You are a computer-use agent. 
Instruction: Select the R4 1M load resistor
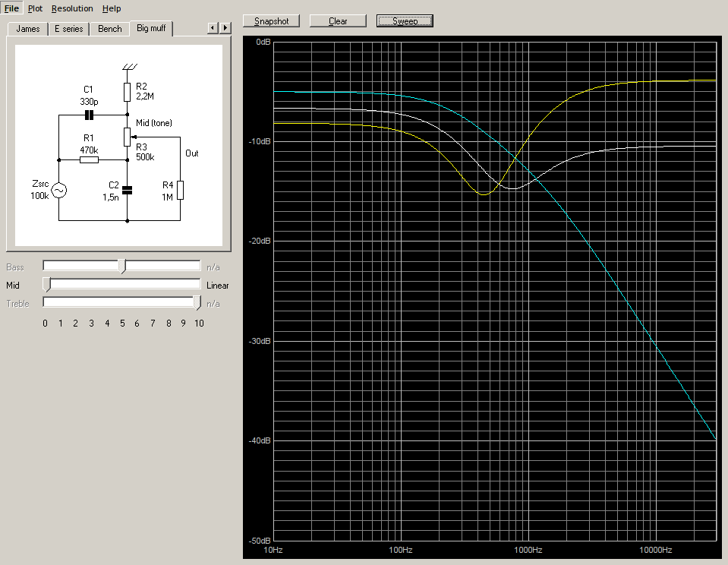(180, 190)
